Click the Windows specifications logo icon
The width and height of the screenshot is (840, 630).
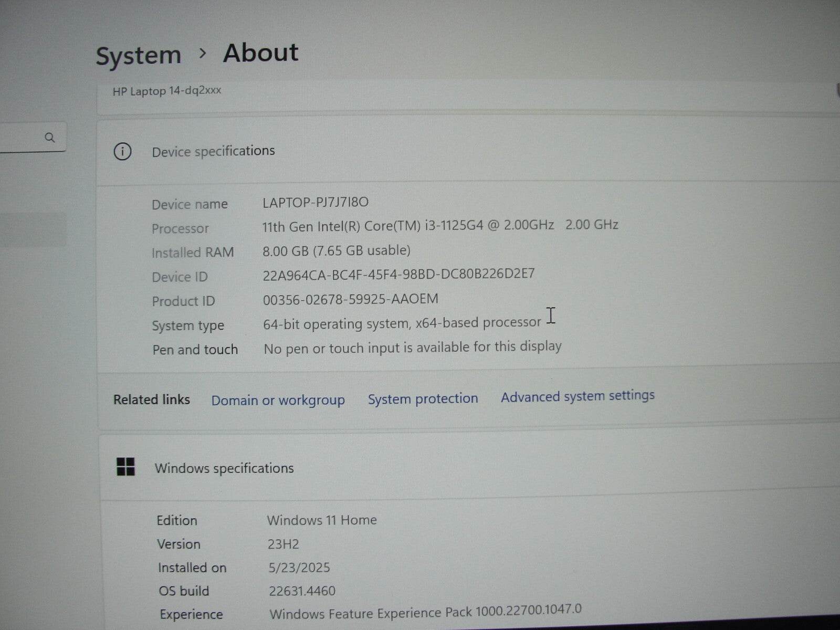pos(126,467)
